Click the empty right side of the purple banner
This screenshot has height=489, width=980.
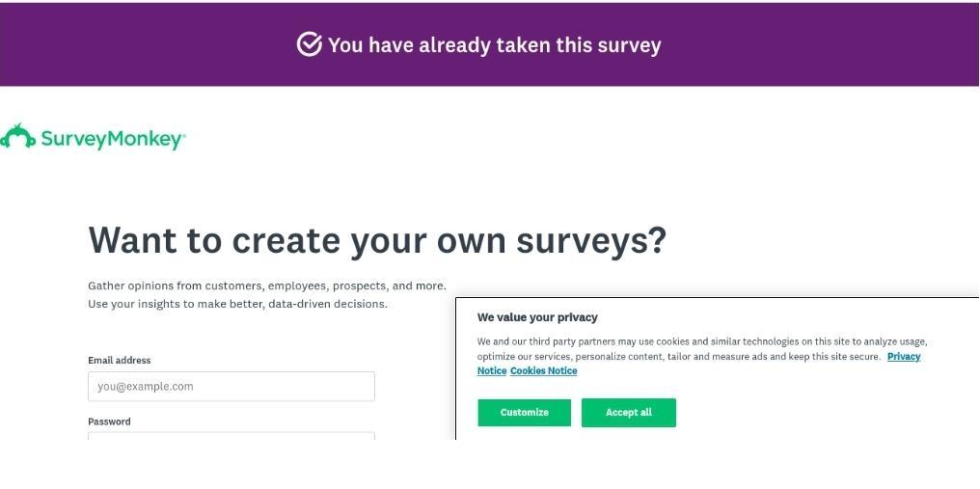click(849, 44)
